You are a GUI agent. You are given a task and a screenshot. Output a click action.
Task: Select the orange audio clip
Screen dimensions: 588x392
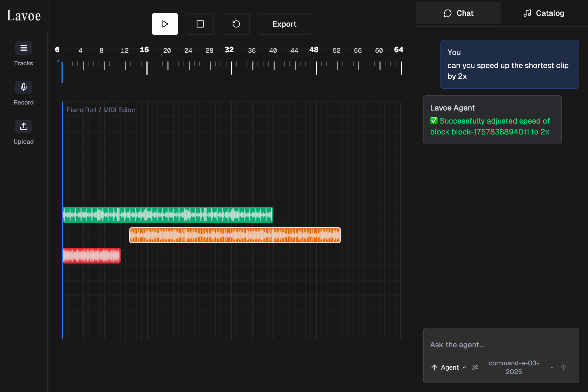point(235,235)
